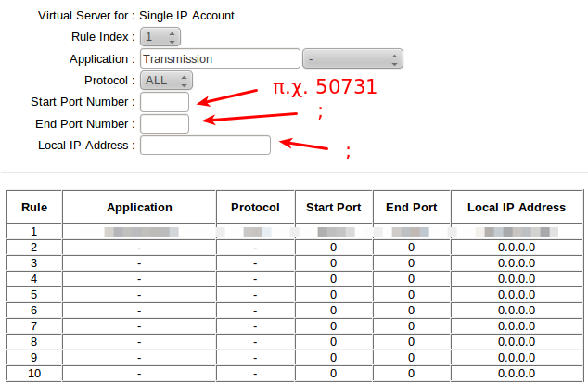The image size is (588, 382).
Task: Click the Application field containing Transmission
Action: click(220, 58)
